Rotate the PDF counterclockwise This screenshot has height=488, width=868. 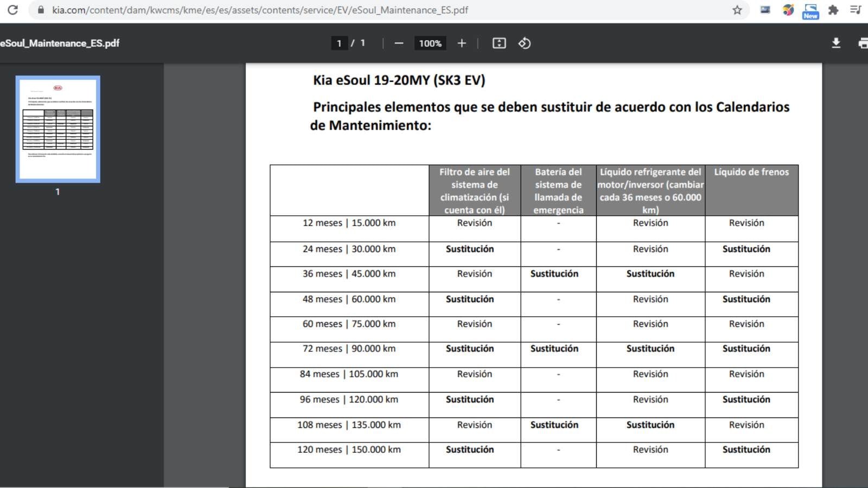pyautogui.click(x=524, y=43)
